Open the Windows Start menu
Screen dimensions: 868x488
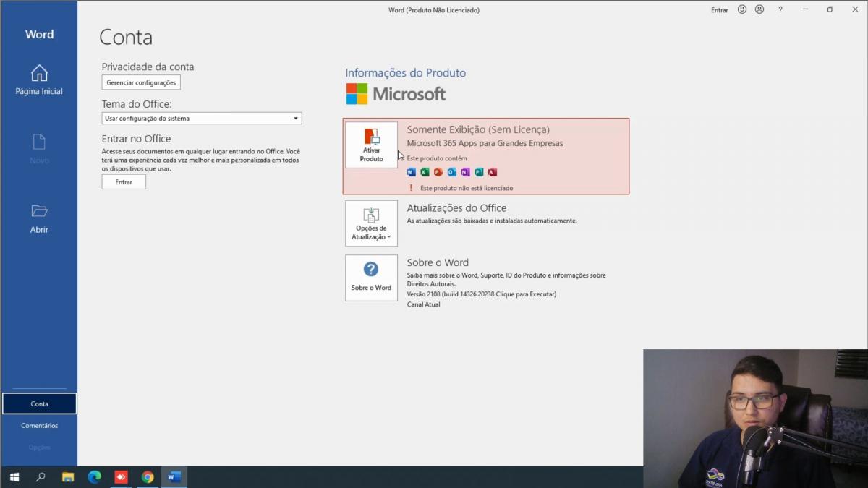pos(14,477)
